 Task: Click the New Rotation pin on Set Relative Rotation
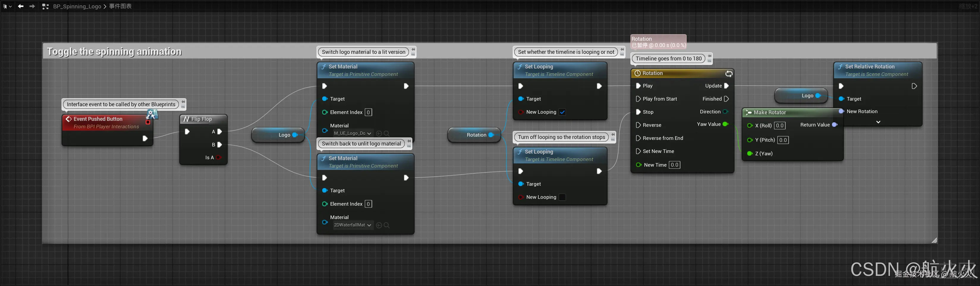pyautogui.click(x=841, y=112)
